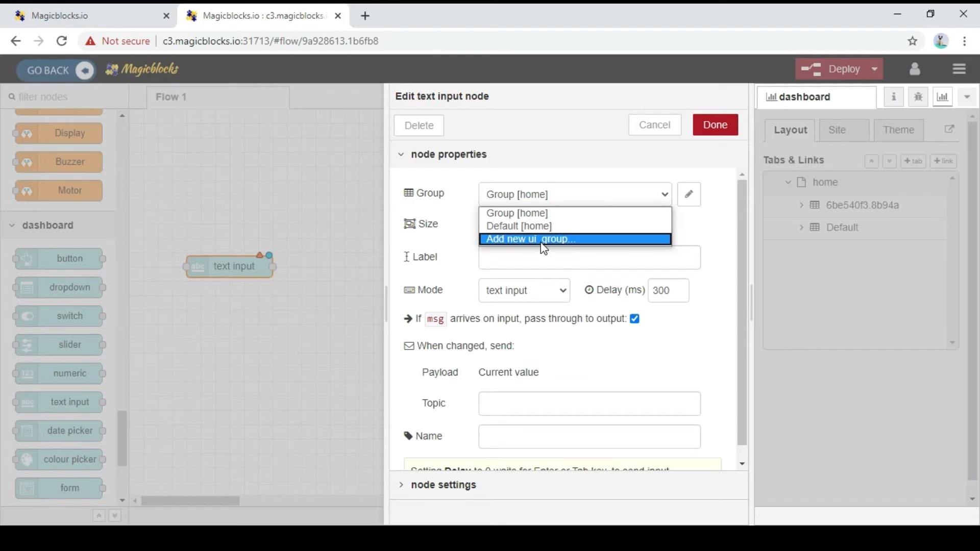Collapse node properties section

coord(401,154)
